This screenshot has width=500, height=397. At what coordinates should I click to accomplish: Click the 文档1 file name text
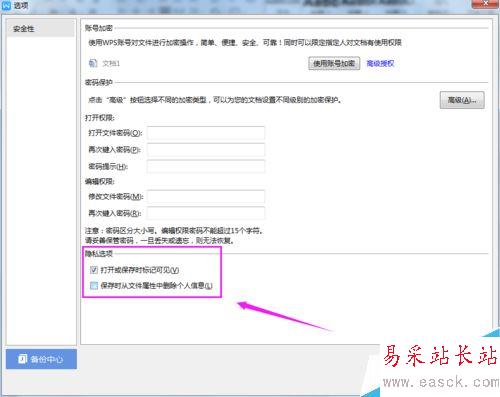click(111, 63)
